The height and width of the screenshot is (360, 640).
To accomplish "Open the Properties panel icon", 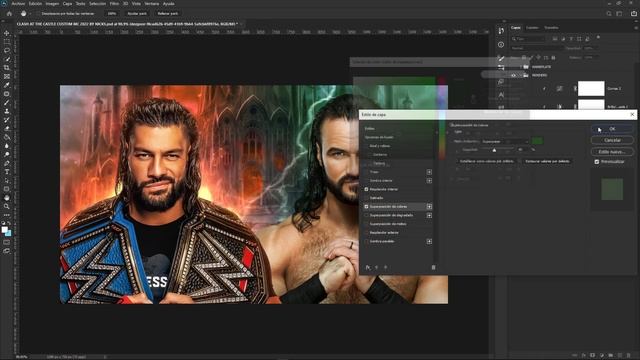I will click(501, 44).
